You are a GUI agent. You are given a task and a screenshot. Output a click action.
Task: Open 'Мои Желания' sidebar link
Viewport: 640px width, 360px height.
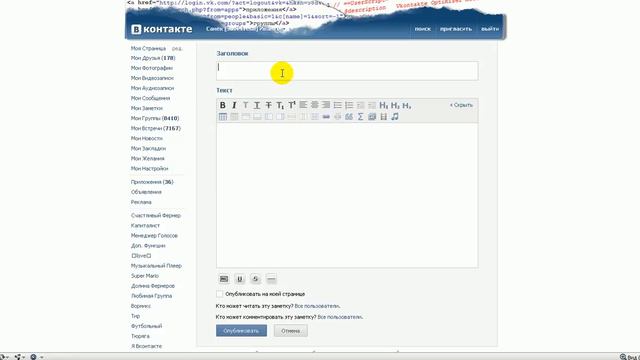pyautogui.click(x=148, y=158)
